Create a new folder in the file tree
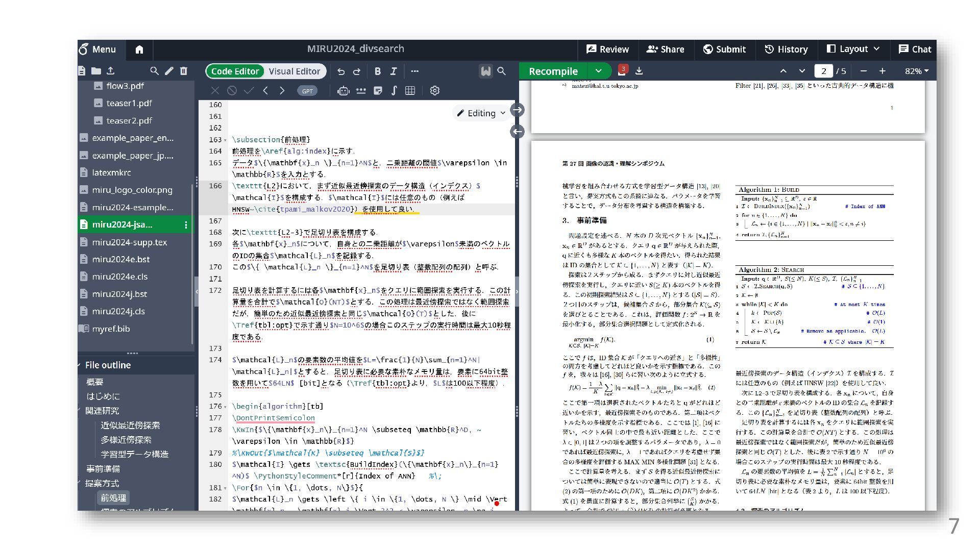The width and height of the screenshot is (980, 551). point(96,71)
